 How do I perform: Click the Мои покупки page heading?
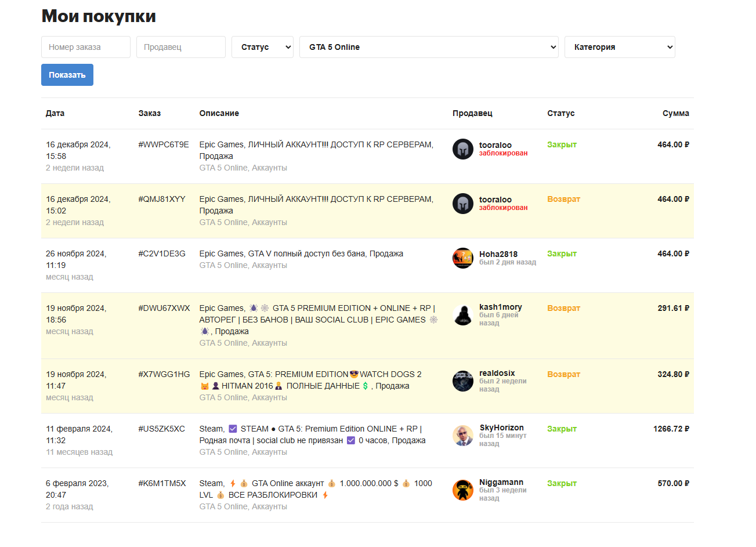[x=99, y=16]
